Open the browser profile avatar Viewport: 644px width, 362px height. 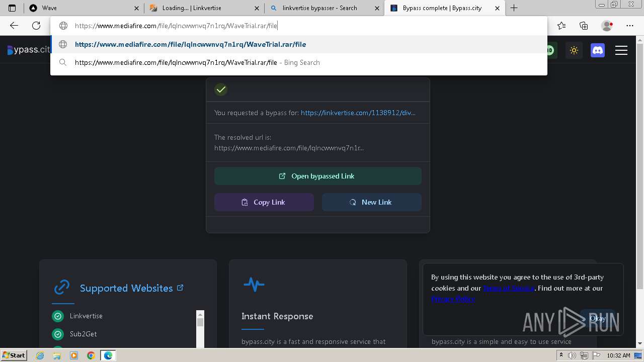607,26
